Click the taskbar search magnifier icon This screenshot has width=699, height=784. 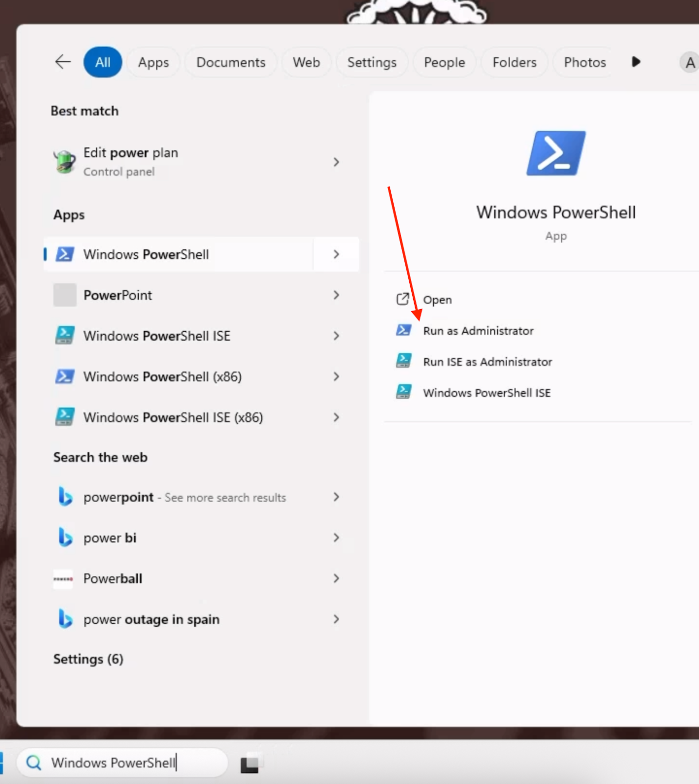pos(34,762)
